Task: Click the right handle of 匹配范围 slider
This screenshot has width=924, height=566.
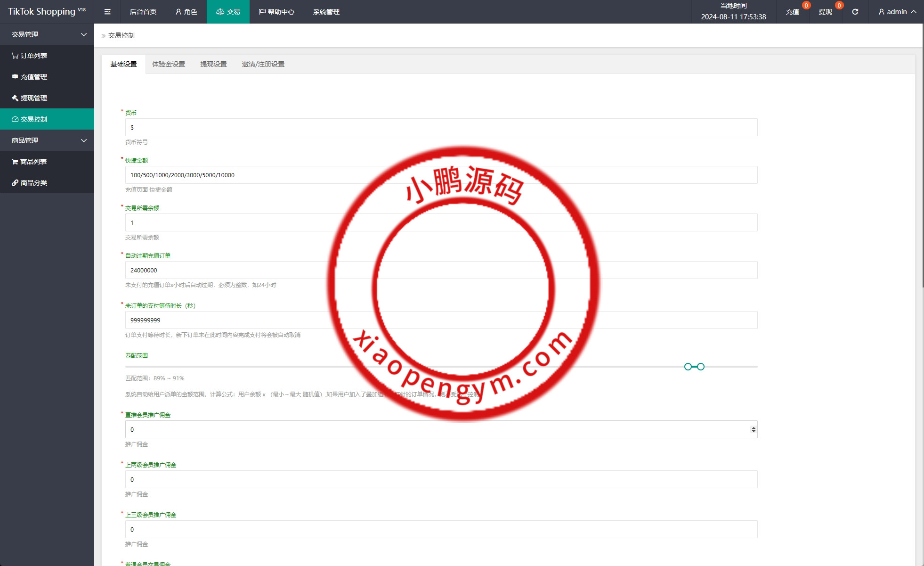Action: pyautogui.click(x=701, y=367)
